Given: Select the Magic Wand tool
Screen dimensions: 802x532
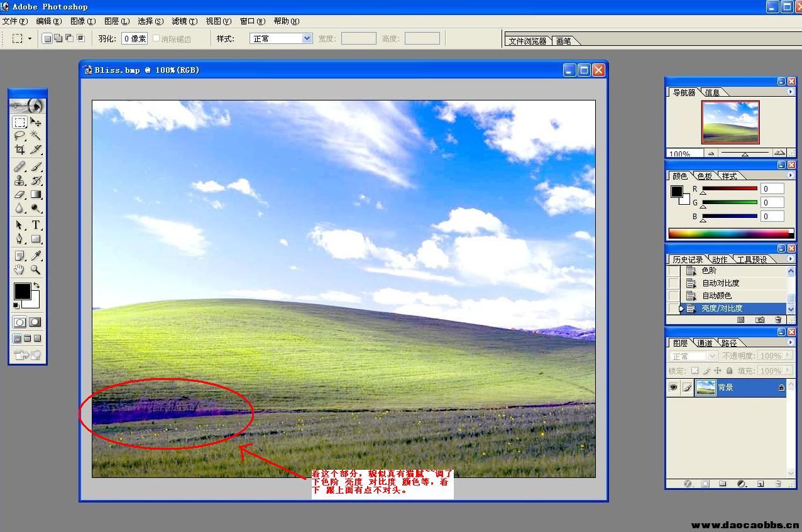Looking at the screenshot, I should [36, 136].
